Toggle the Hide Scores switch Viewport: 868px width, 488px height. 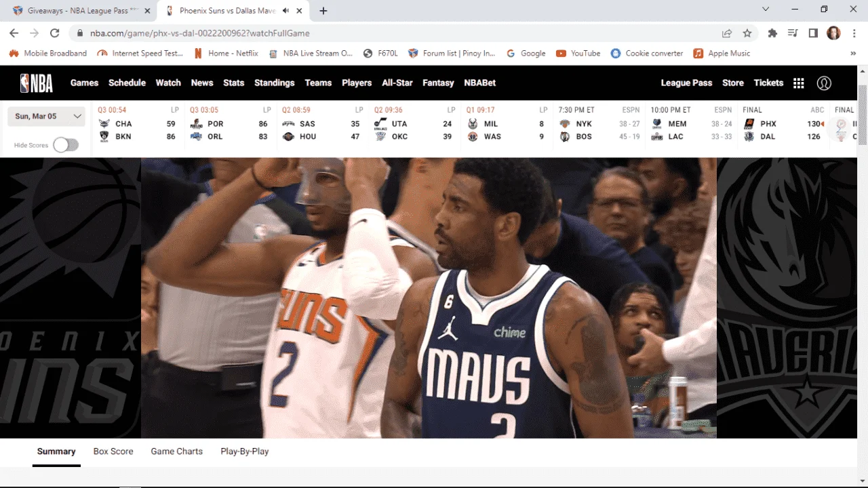pyautogui.click(x=66, y=145)
